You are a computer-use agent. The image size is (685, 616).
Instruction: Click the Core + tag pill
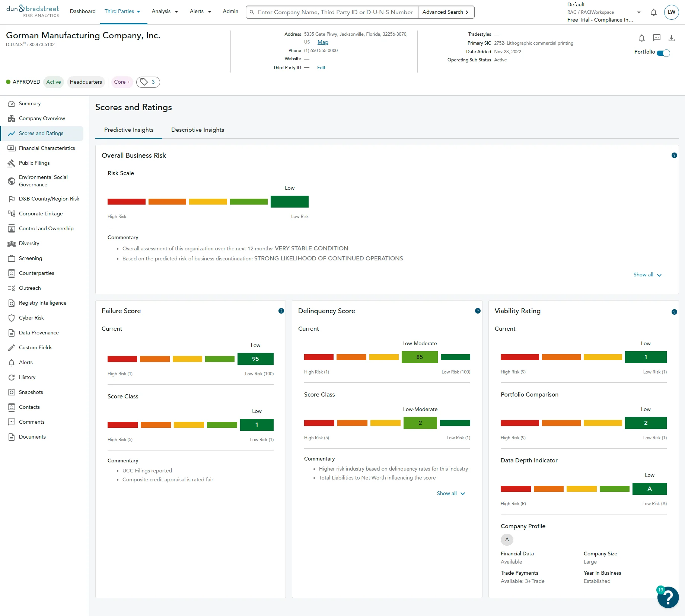point(122,82)
